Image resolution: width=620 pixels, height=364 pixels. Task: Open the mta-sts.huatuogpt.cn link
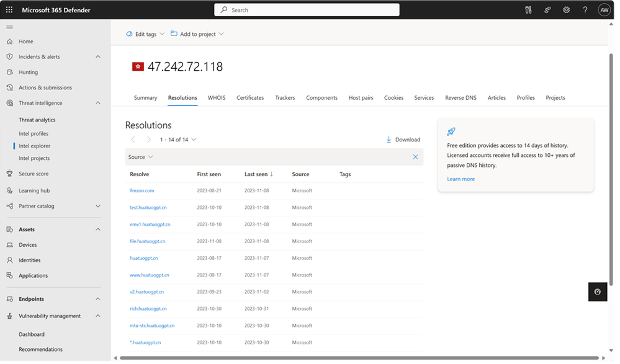pos(152,326)
